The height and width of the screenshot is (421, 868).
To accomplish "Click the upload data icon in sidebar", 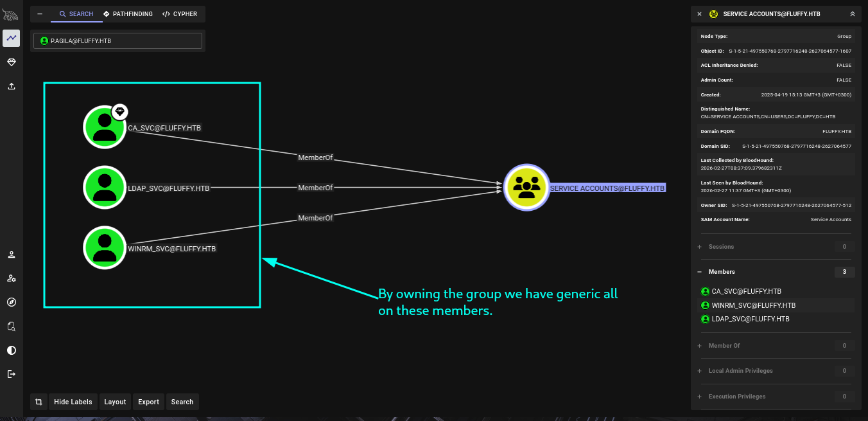I will [x=12, y=86].
